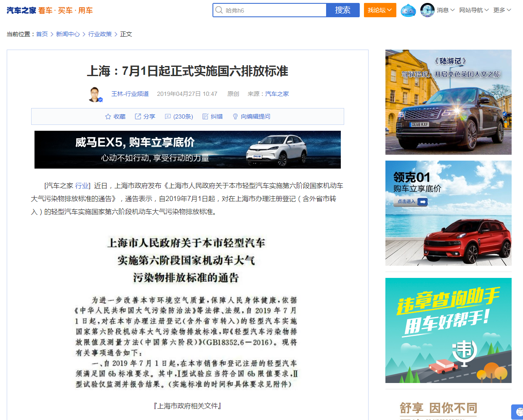
Task: Click the 分享 share icon
Action: click(138, 116)
